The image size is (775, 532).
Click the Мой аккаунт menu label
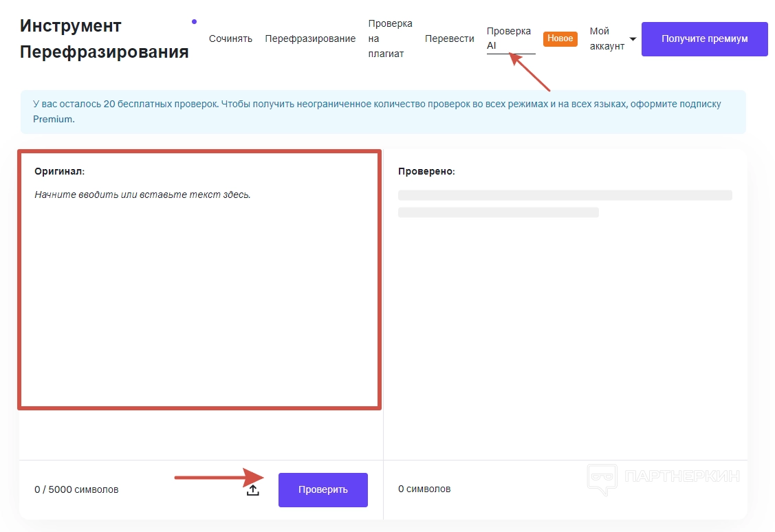607,38
